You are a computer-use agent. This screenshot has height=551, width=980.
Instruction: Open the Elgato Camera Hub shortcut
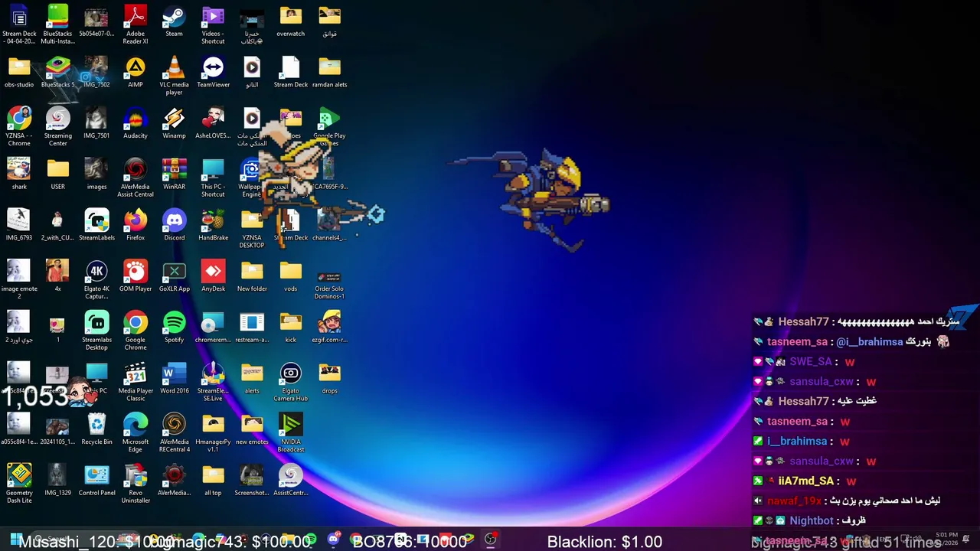click(x=290, y=382)
